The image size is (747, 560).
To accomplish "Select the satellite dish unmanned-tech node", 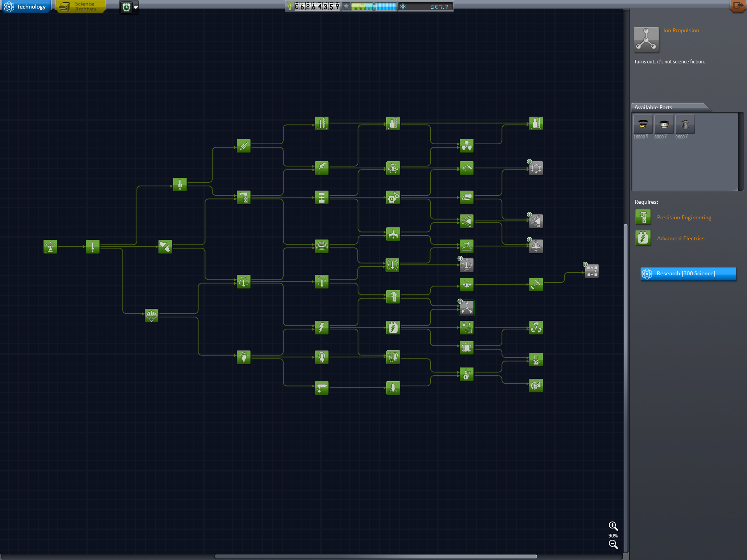I will click(536, 284).
